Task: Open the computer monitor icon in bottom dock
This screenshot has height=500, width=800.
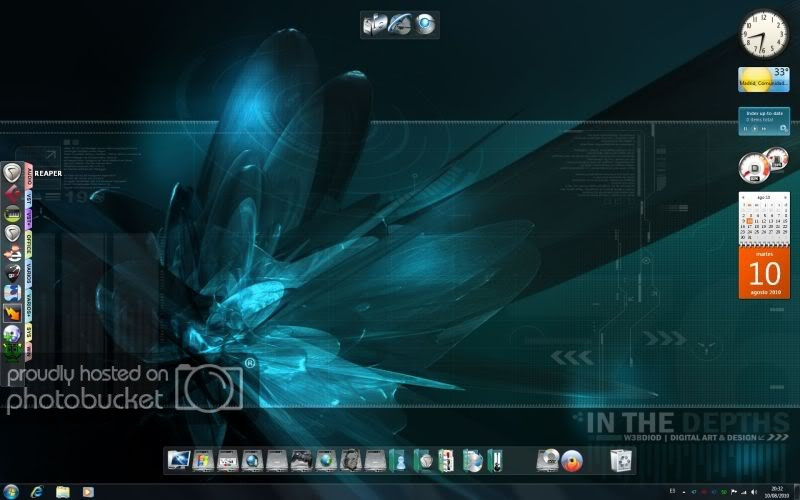Action: tap(179, 460)
